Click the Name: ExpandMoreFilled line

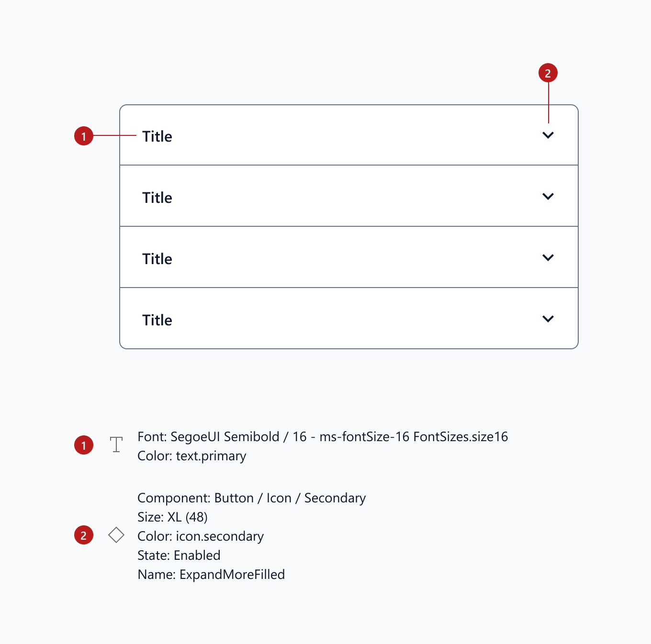point(211,575)
